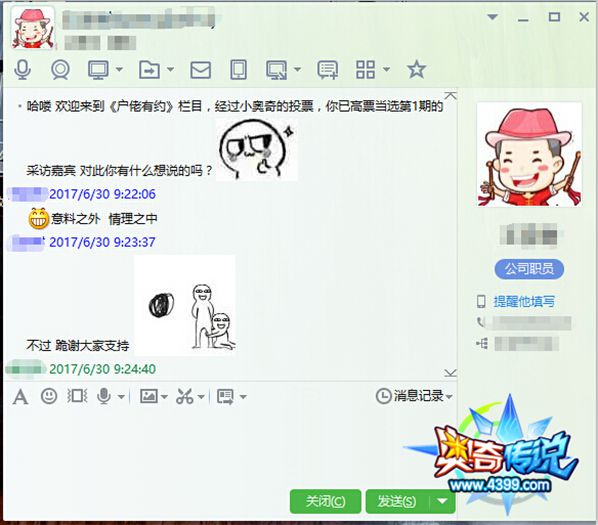Expand the screen share dropdown arrow

pos(297,69)
